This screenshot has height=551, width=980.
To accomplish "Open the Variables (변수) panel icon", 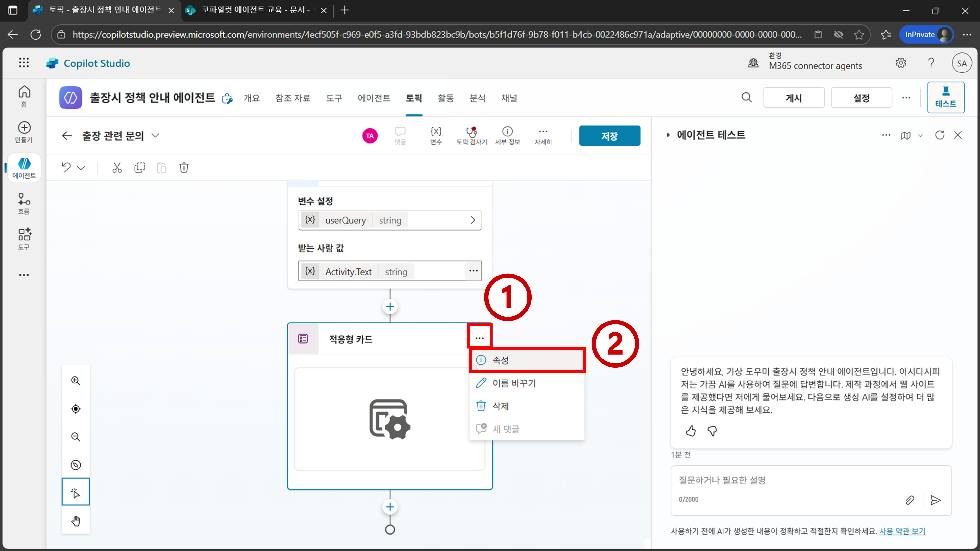I will point(436,135).
